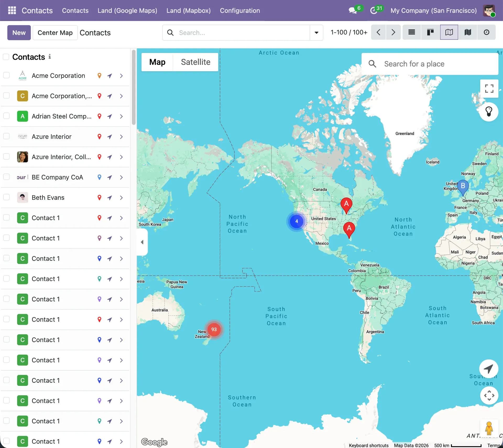
Task: Collapse the contacts side panel arrow
Action: (142, 242)
